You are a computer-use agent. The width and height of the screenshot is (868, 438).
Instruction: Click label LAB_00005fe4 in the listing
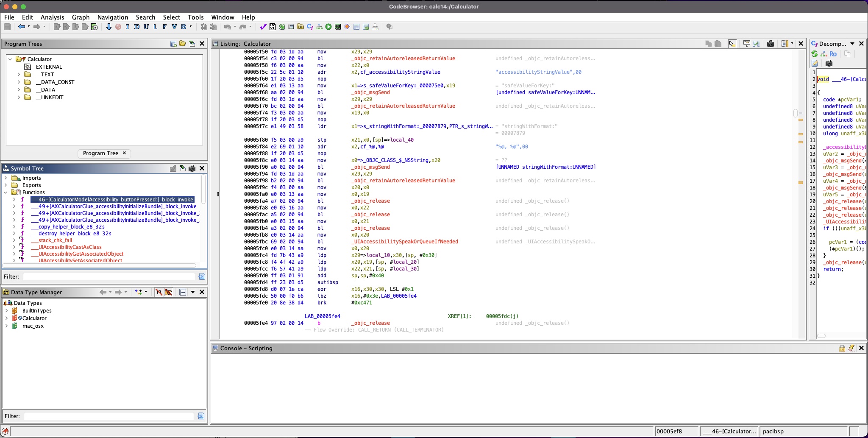pos(322,316)
